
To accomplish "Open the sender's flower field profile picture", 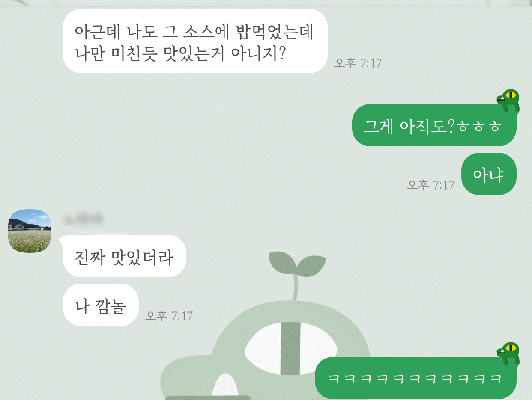I will (30, 231).
